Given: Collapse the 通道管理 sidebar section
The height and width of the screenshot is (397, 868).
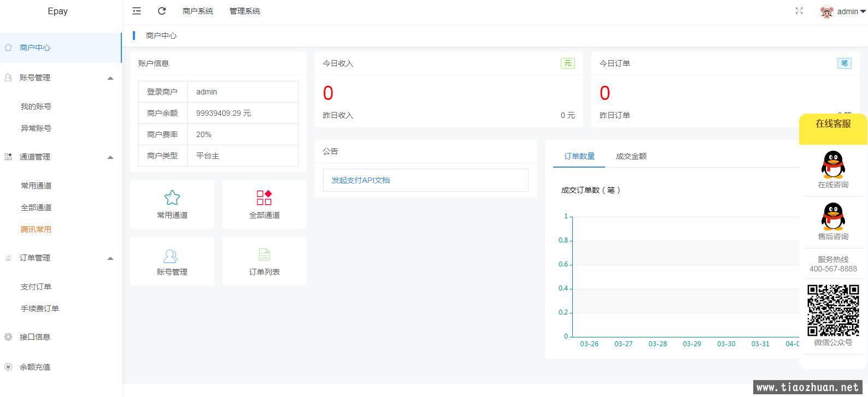Looking at the screenshot, I should 110,157.
